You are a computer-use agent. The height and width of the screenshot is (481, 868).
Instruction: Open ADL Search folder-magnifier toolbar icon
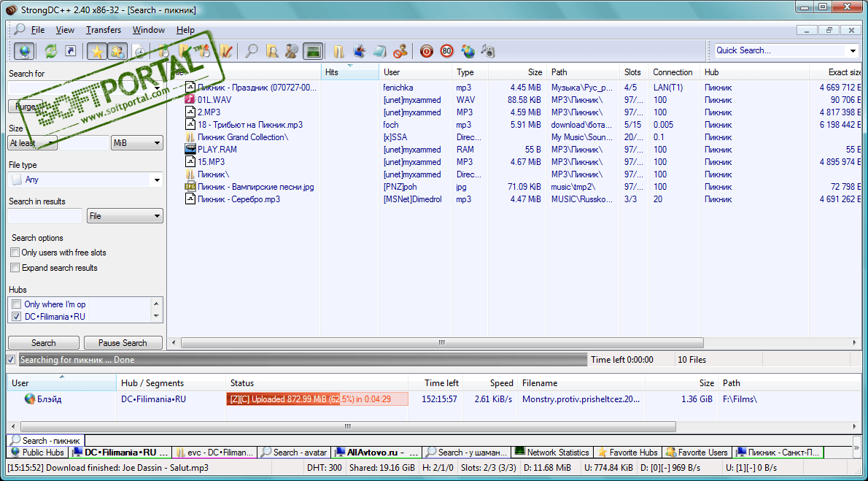(x=272, y=51)
